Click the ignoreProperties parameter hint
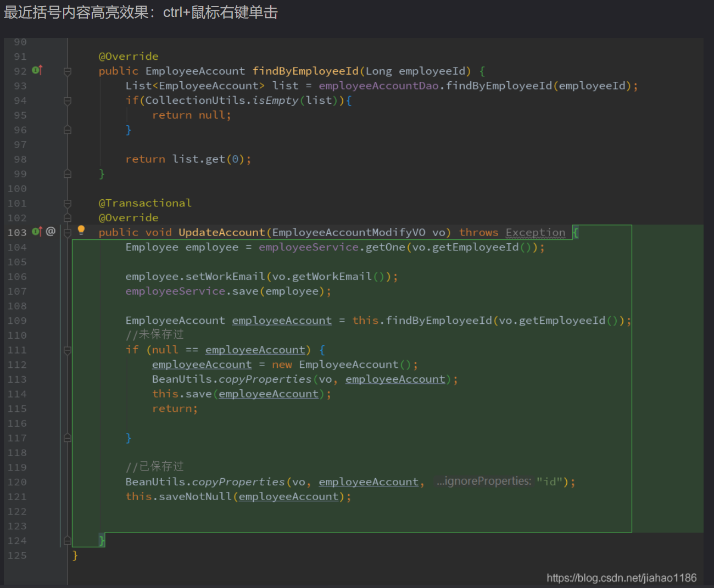 tap(483, 481)
